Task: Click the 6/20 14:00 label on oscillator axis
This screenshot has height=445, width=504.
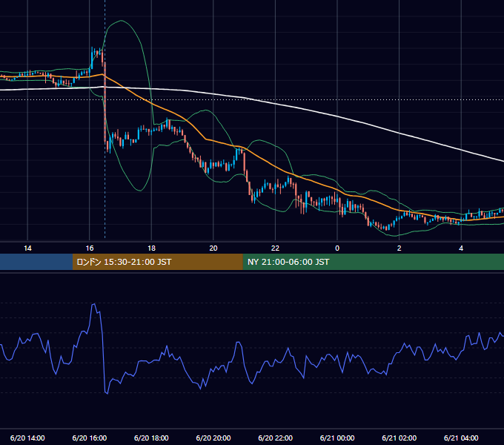Action: (x=27, y=438)
